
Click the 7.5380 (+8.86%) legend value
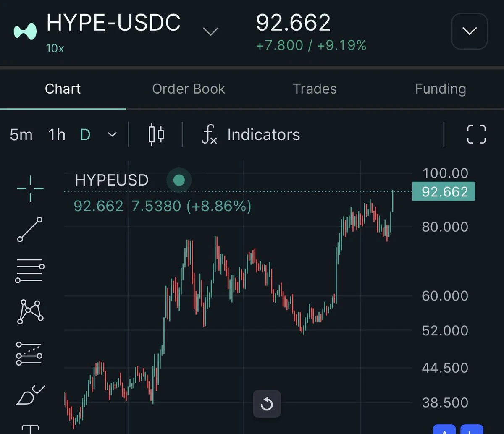(192, 206)
